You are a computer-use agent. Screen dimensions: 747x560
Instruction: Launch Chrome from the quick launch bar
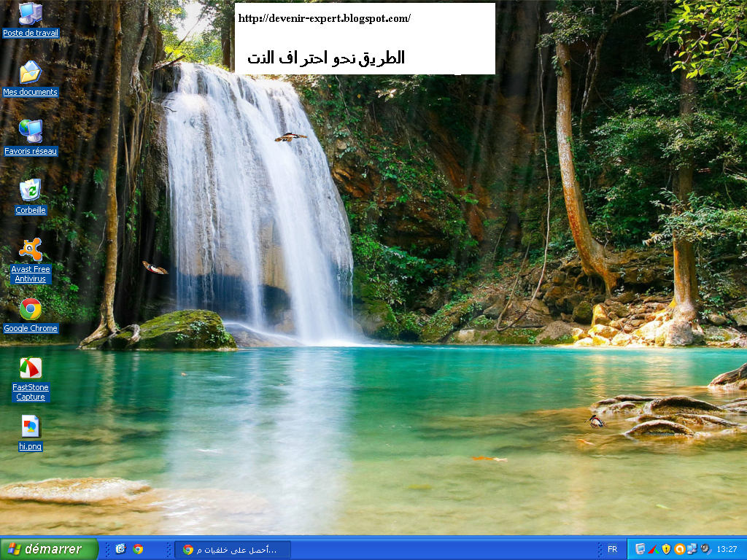138,549
